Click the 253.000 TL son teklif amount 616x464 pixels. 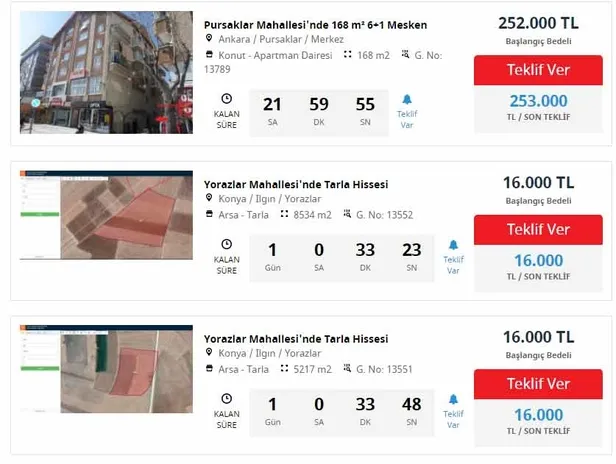tap(538, 101)
